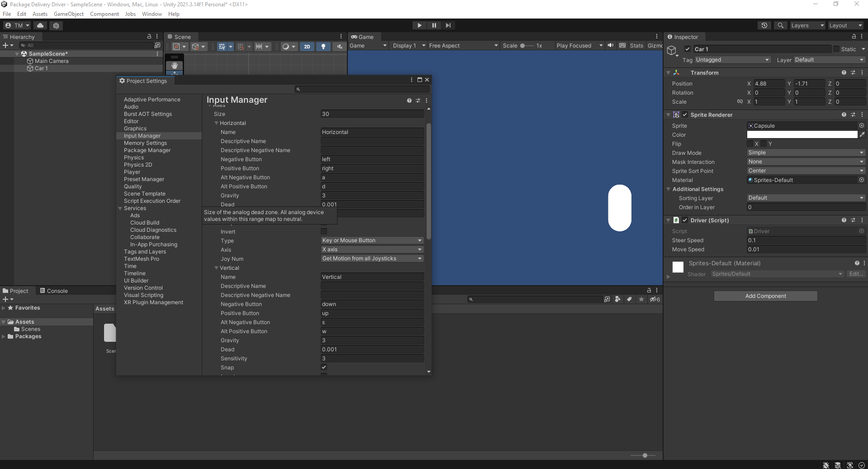This screenshot has height=469, width=868.
Task: Uncheck the Snap checkbox for the Vertical axis
Action: [x=324, y=367]
